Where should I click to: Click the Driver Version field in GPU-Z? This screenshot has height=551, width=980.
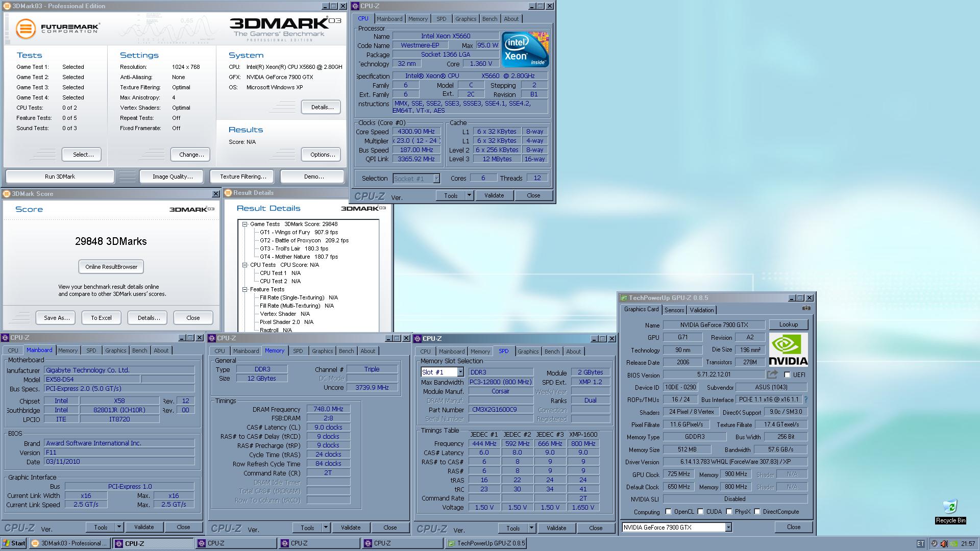[735, 462]
